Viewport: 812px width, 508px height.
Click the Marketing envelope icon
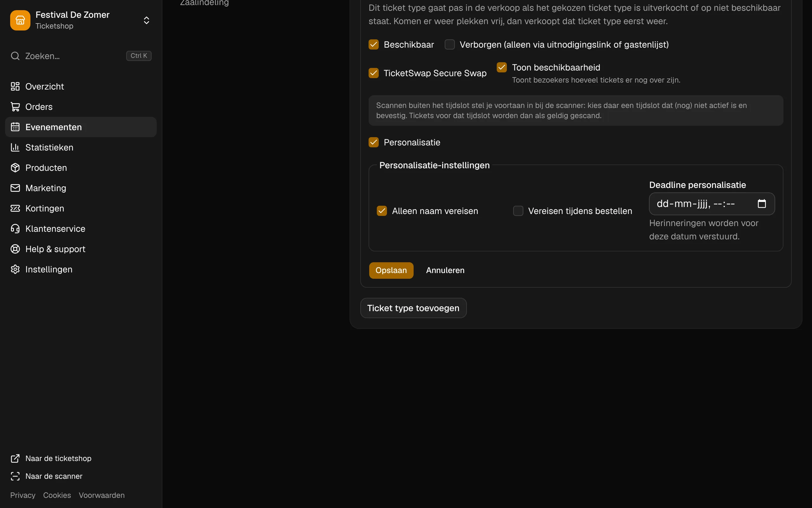tap(15, 188)
